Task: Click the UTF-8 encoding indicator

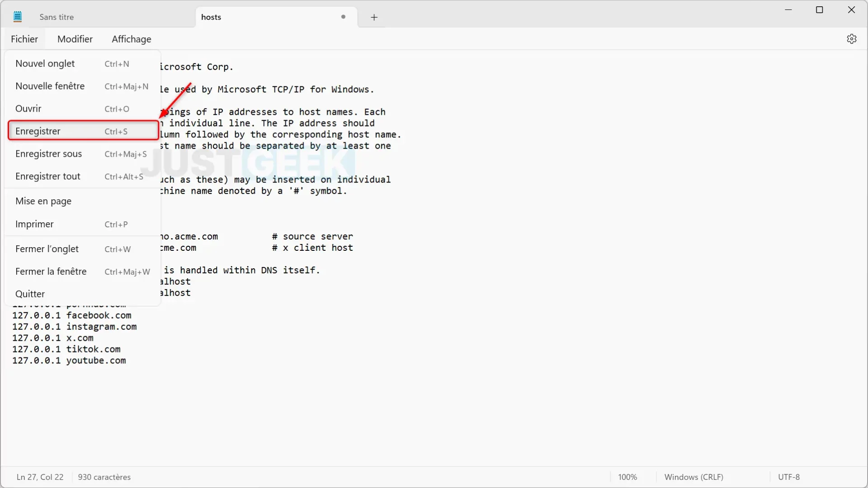Action: 788,477
